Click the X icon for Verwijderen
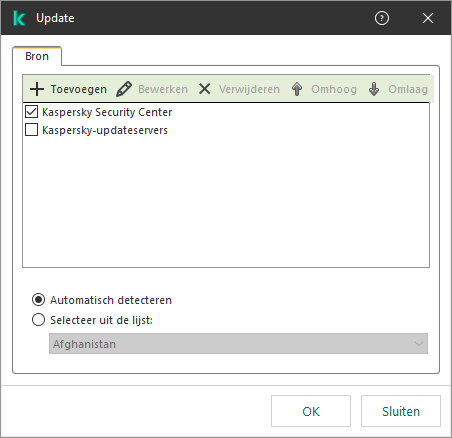This screenshot has height=438, width=452. tap(204, 89)
